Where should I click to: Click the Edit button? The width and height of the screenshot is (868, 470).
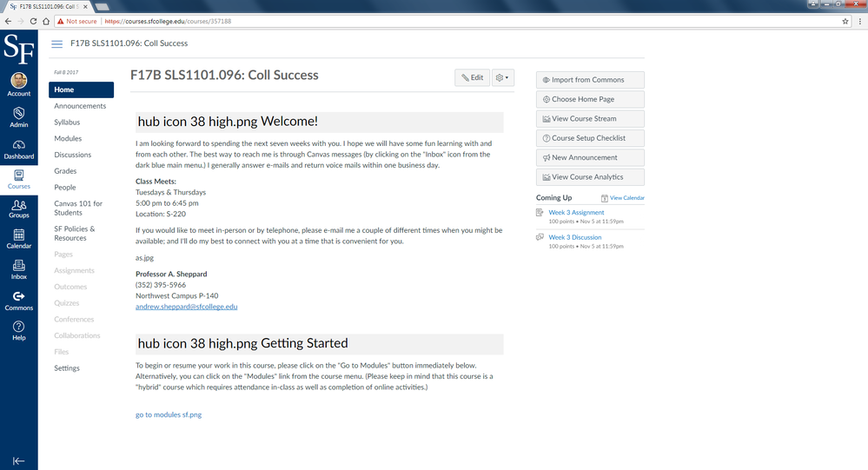(x=472, y=77)
